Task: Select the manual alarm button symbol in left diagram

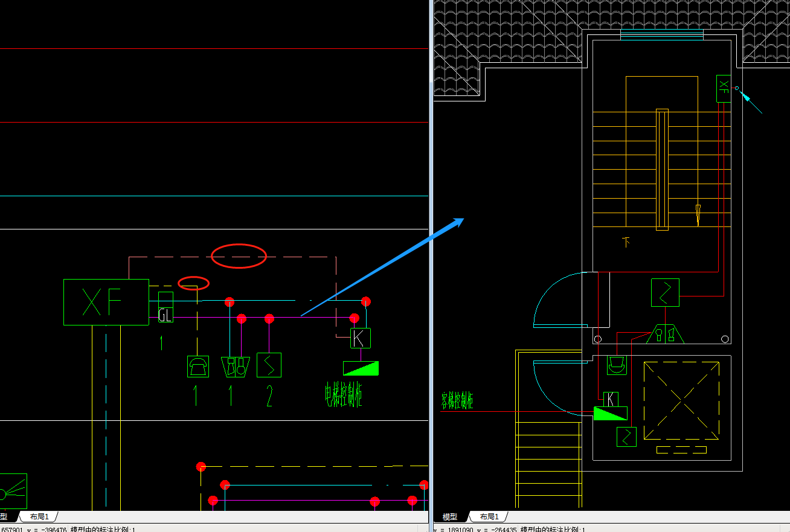Action: (236, 367)
